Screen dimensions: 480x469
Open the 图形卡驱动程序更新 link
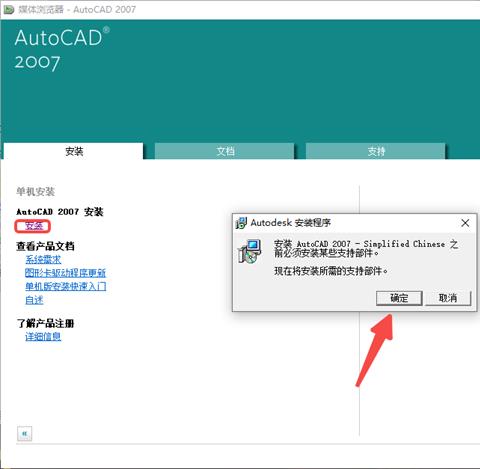(x=65, y=273)
